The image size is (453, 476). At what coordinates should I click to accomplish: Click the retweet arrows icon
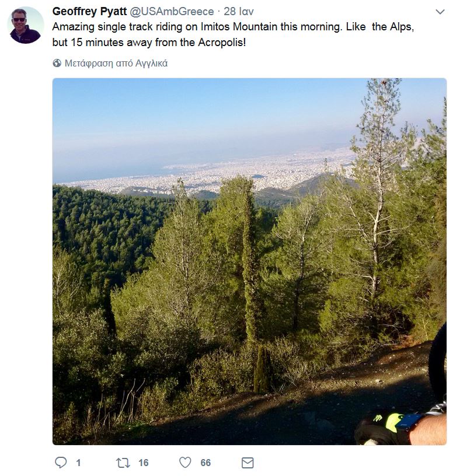point(123,463)
